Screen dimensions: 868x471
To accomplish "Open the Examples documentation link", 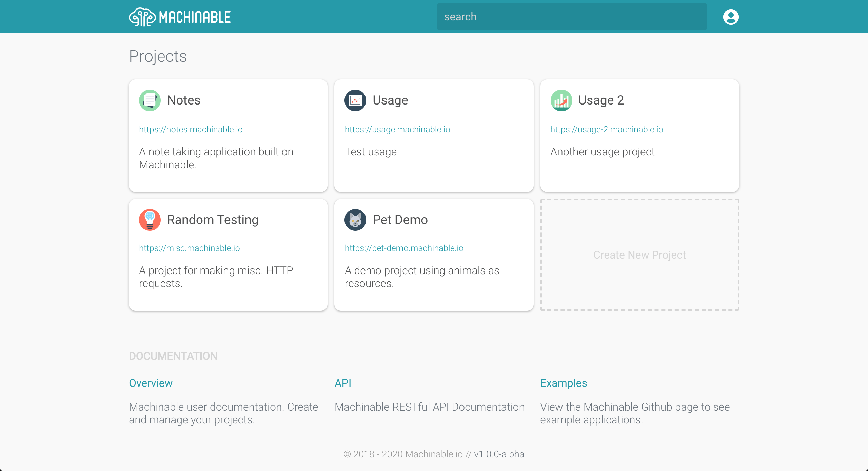I will (563, 383).
